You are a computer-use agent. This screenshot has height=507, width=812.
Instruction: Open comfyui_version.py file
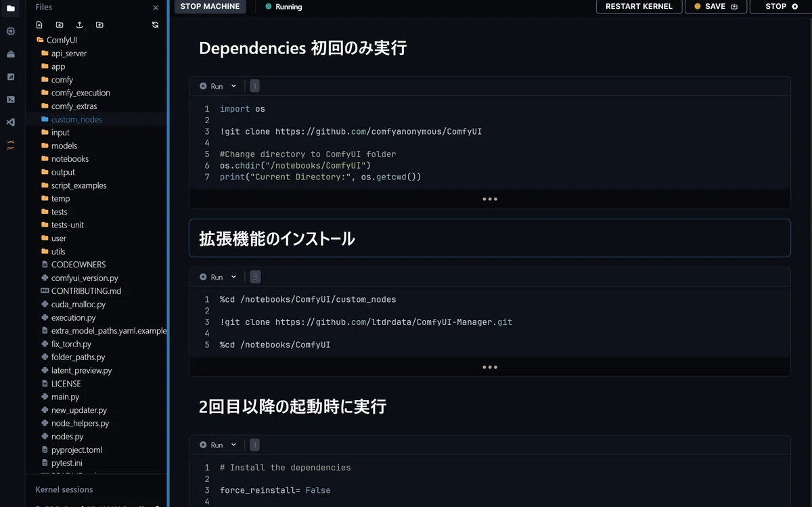(x=80, y=278)
